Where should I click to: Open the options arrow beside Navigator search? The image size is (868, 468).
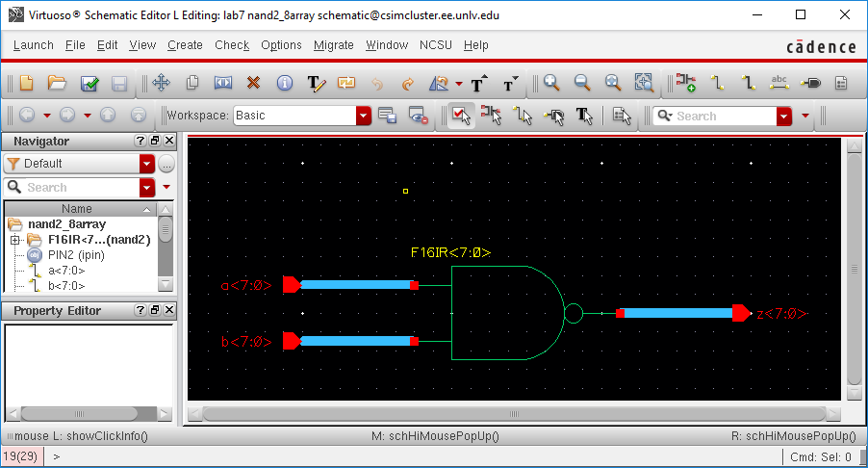click(166, 188)
